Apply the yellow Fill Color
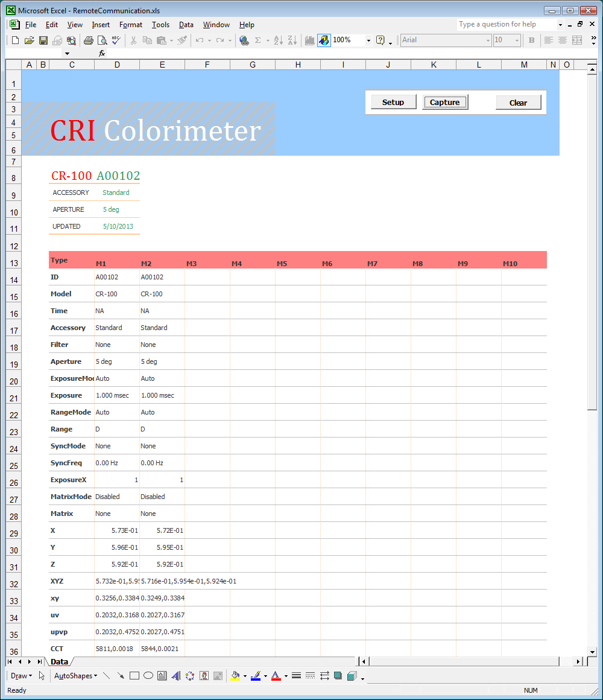The width and height of the screenshot is (603, 700). click(x=236, y=676)
